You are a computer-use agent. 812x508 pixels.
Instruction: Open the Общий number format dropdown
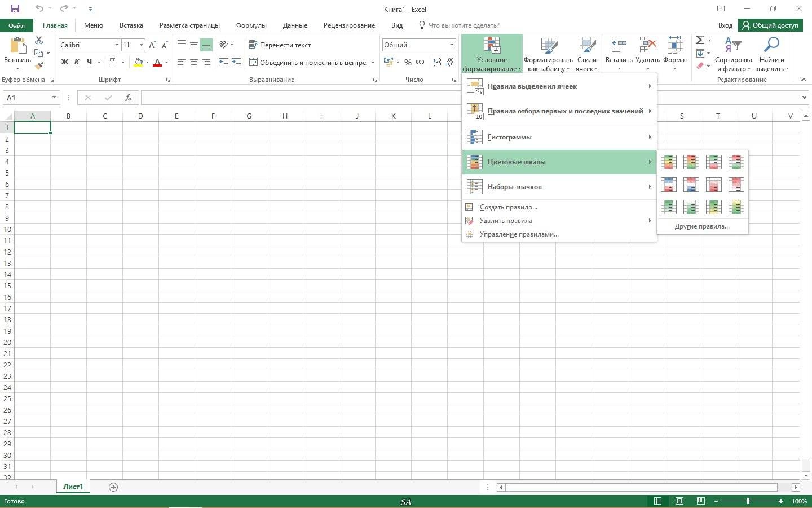[x=452, y=45]
